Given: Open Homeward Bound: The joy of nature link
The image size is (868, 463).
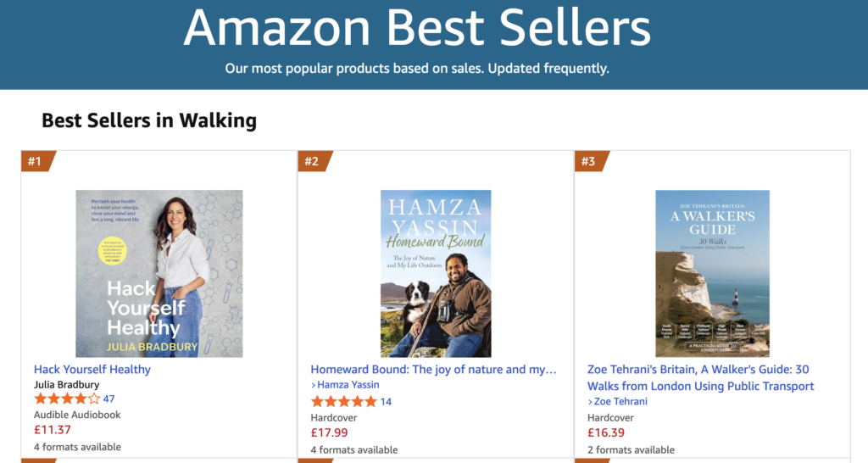Looking at the screenshot, I should pos(433,370).
